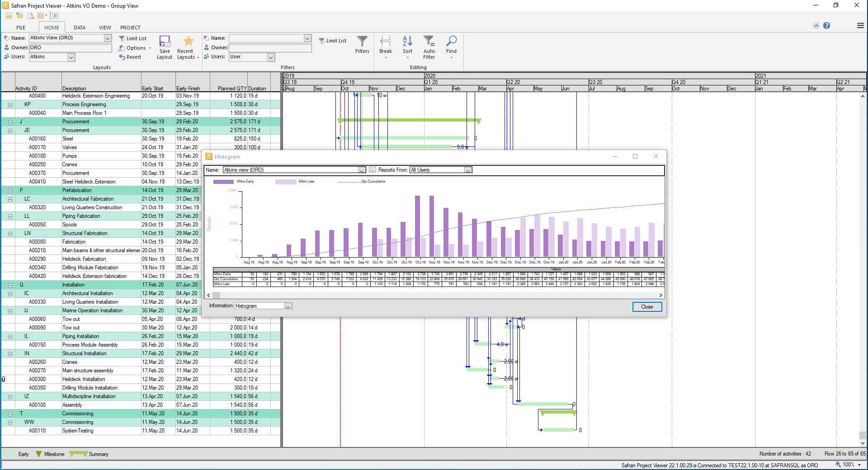
Task: Open the Histogram Name dropdown
Action: (x=362, y=170)
